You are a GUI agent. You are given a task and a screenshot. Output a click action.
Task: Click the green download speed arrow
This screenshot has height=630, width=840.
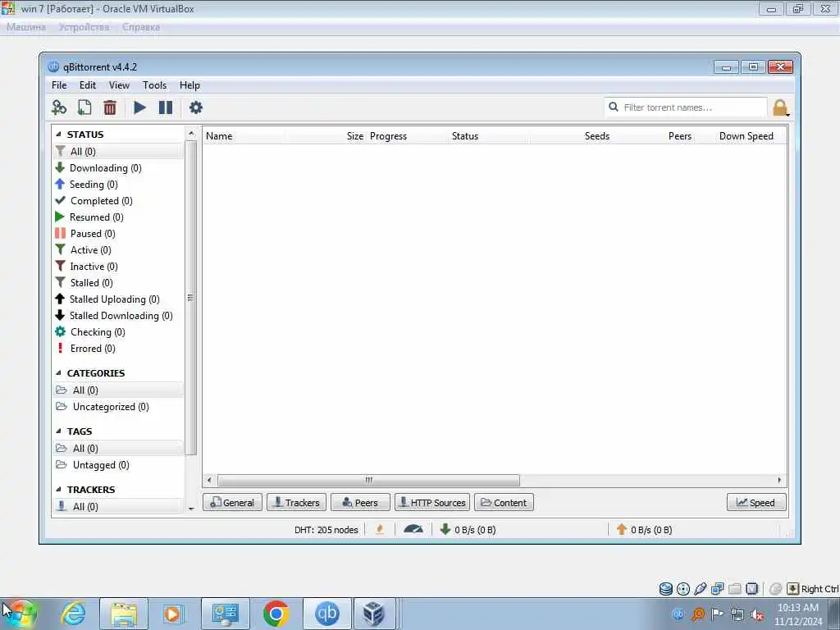click(x=445, y=529)
